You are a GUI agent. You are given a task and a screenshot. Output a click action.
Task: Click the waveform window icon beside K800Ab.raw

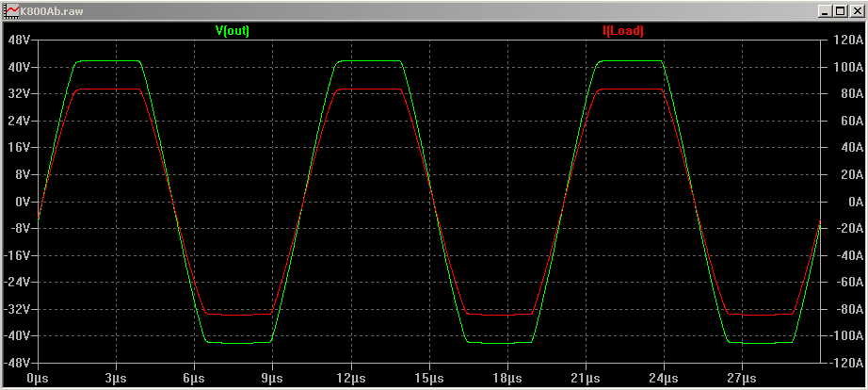11,10
